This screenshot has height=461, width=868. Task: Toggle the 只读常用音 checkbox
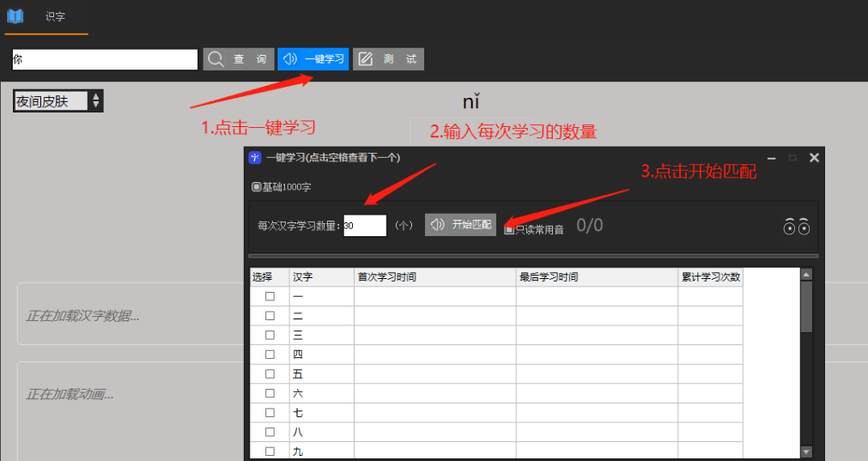[x=509, y=229]
